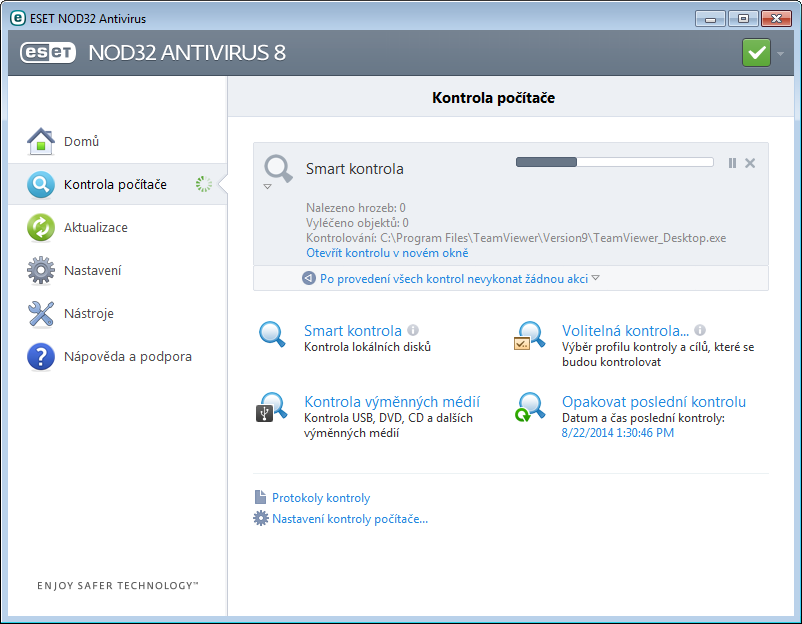This screenshot has height=624, width=802.
Task: Click the Smart kontrola magnifier icon in scan options
Action: 272,335
